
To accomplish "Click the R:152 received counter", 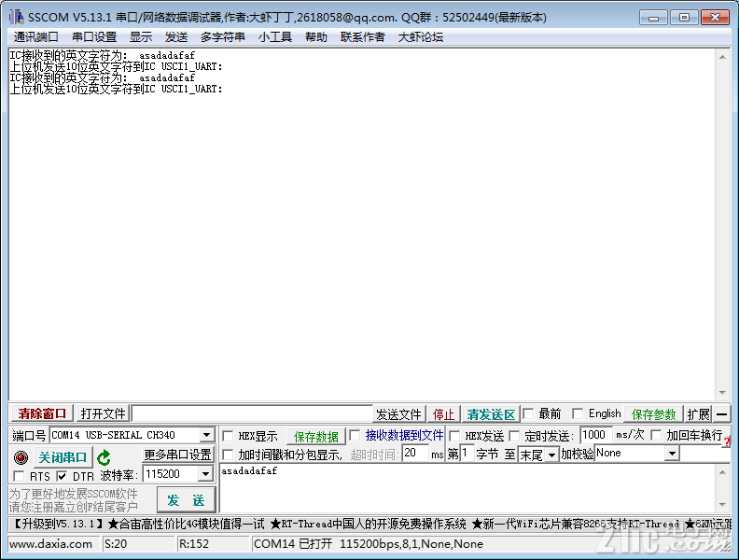I will click(194, 544).
